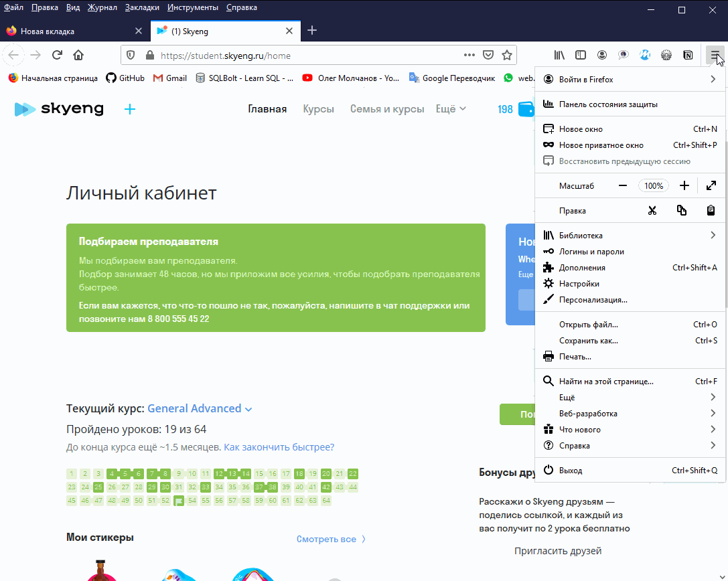Click the blue wave extension icon

[x=645, y=56]
